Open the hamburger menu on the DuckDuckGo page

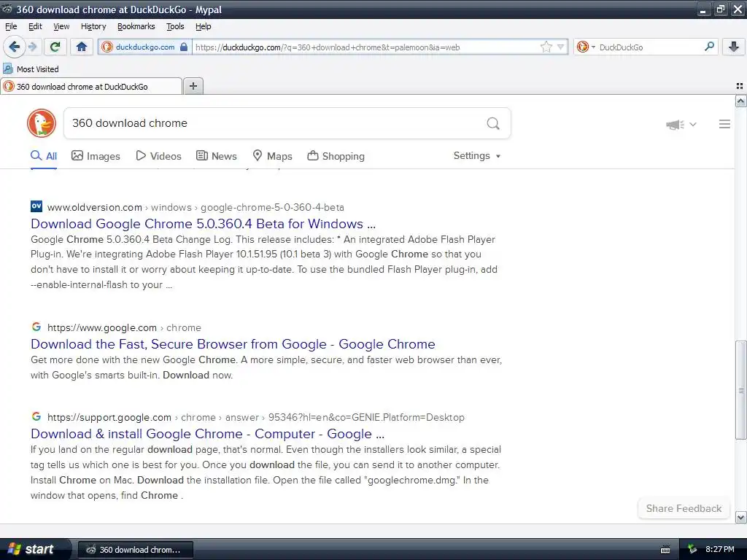724,124
